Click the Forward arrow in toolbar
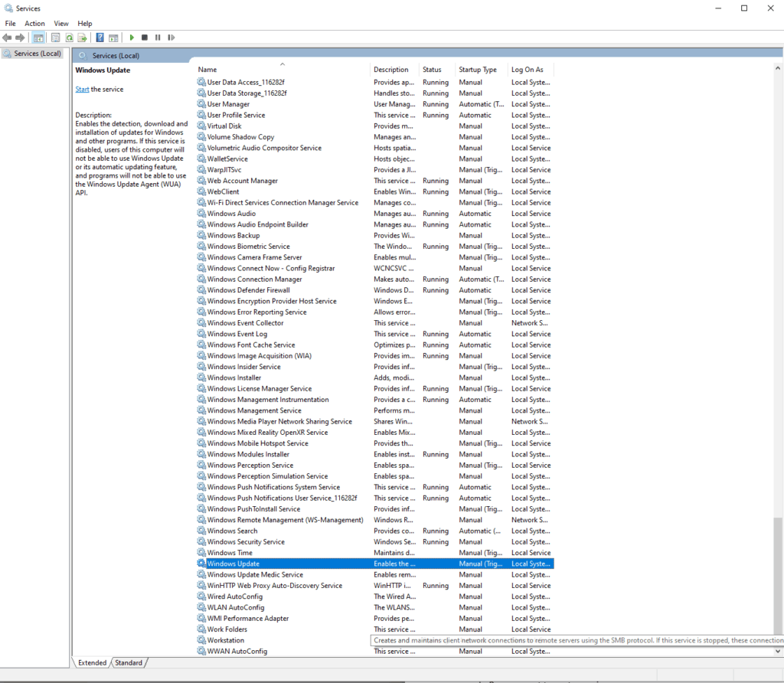The image size is (784, 683). point(20,38)
